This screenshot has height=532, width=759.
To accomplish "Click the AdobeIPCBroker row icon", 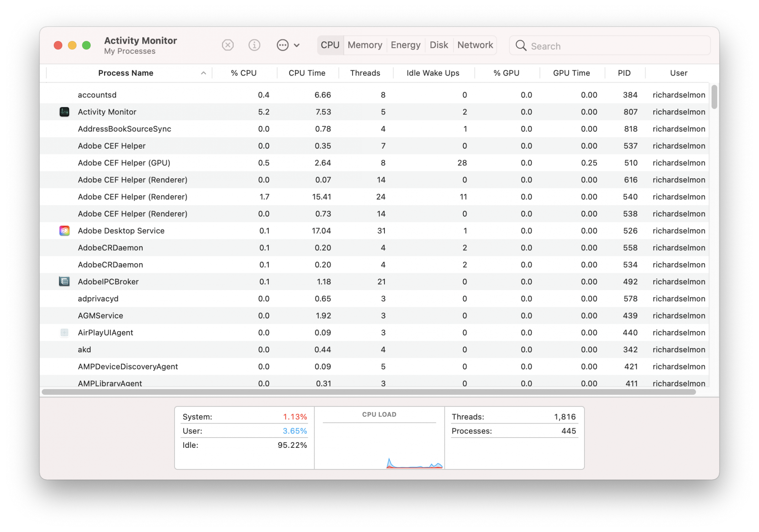I will 65,281.
